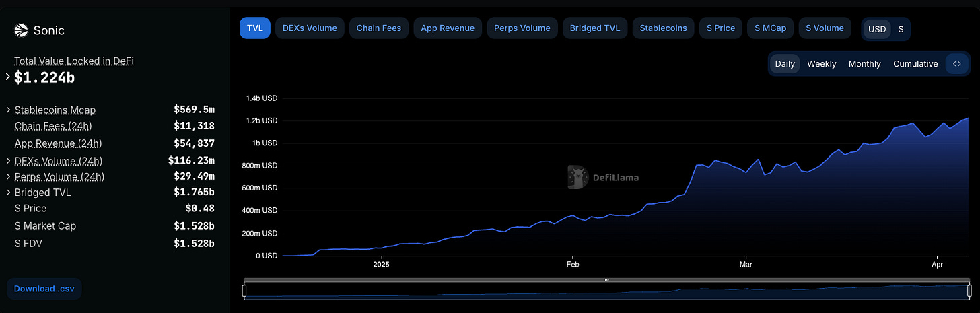
Task: Click the 2025 axis label on chart
Action: coord(381,265)
